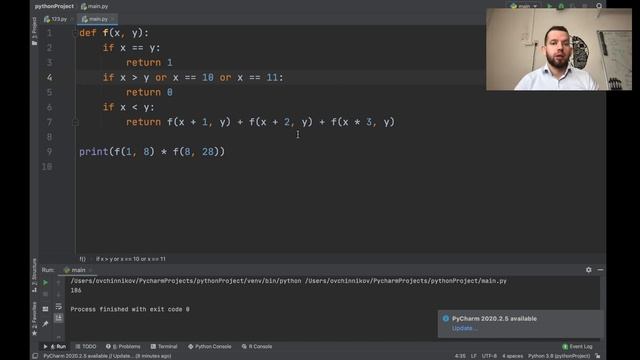Open the Problems tool window tab
640x360 pixels.
[123, 347]
